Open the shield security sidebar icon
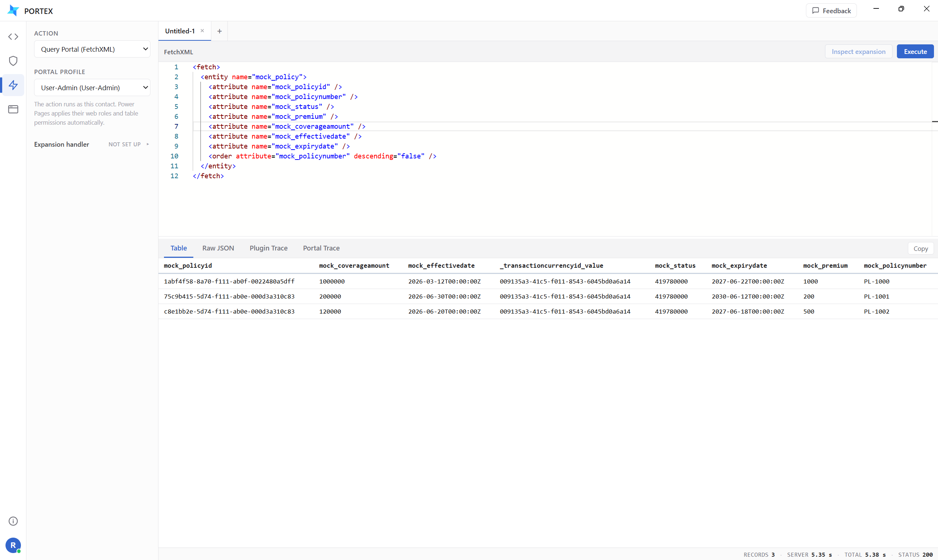Image resolution: width=938 pixels, height=560 pixels. tap(13, 61)
